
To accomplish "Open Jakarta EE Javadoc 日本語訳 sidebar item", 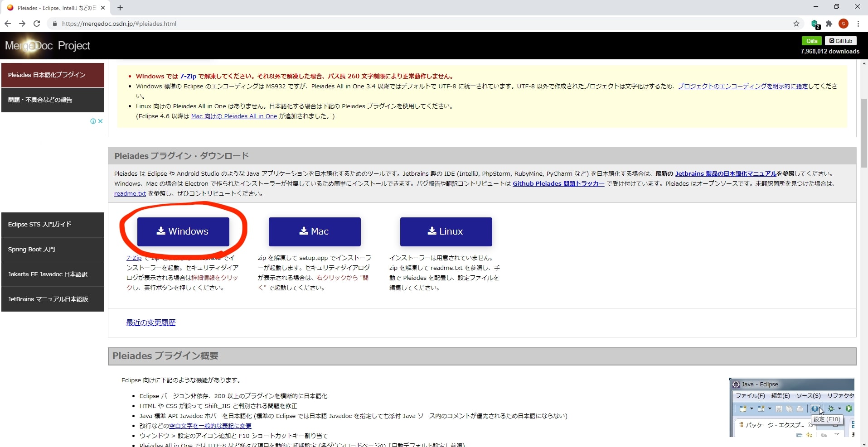I will point(53,274).
